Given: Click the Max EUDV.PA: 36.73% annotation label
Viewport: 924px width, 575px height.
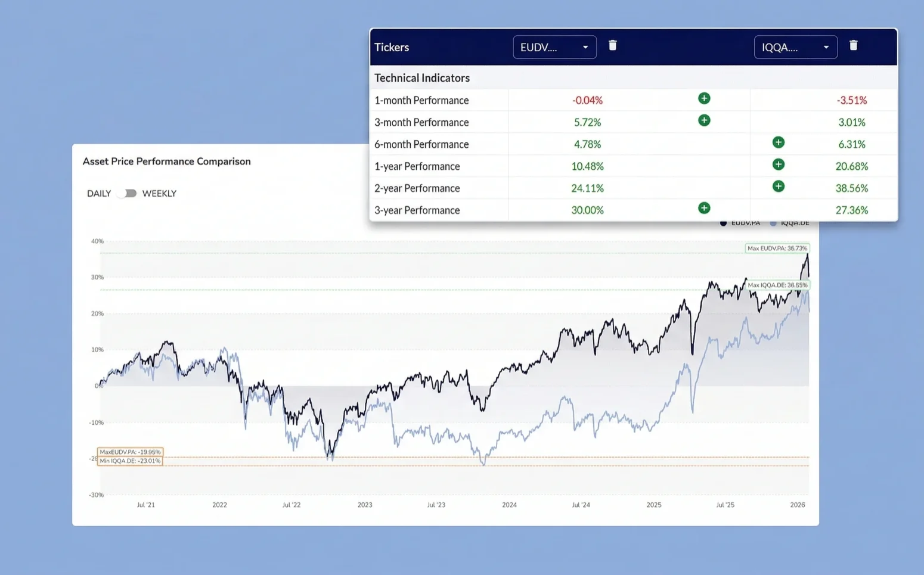Looking at the screenshot, I should pyautogui.click(x=777, y=248).
